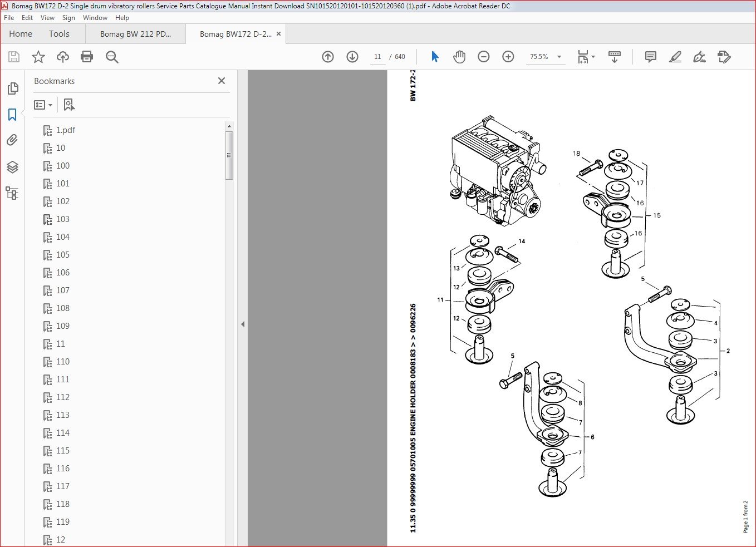
Task: Open the layers panel
Action: click(x=12, y=167)
